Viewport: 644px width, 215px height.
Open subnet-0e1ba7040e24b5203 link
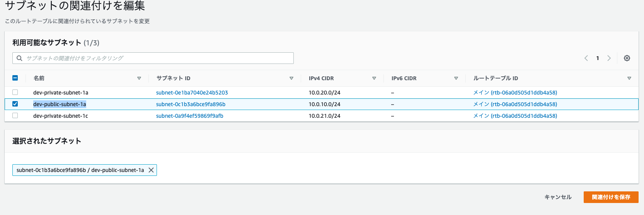pos(192,93)
